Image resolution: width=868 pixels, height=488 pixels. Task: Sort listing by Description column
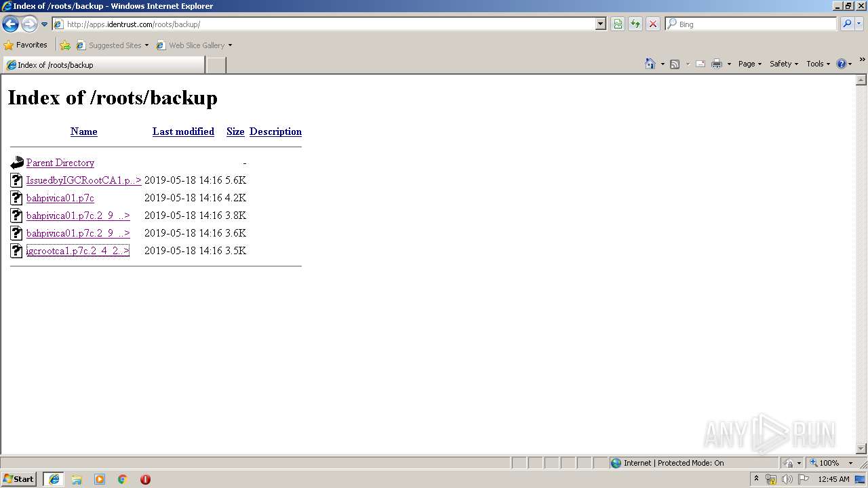tap(275, 131)
